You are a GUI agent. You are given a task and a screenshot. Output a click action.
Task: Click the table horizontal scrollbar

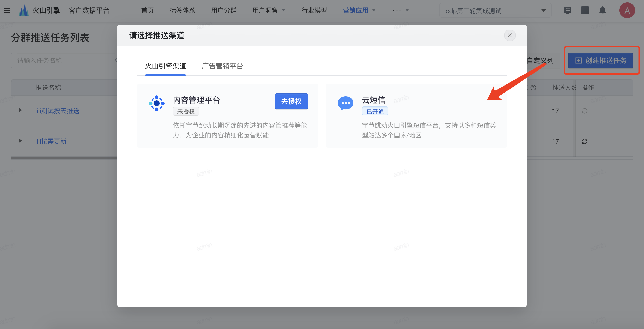tap(64, 158)
